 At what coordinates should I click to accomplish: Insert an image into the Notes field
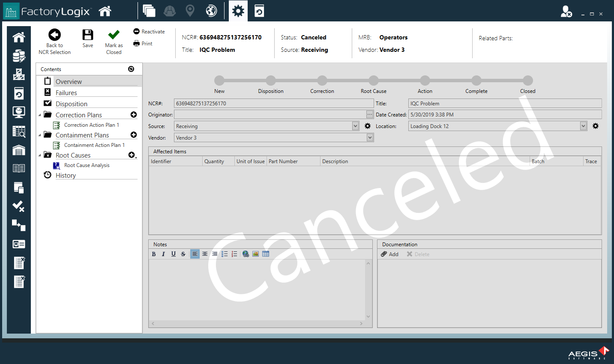pos(255,254)
